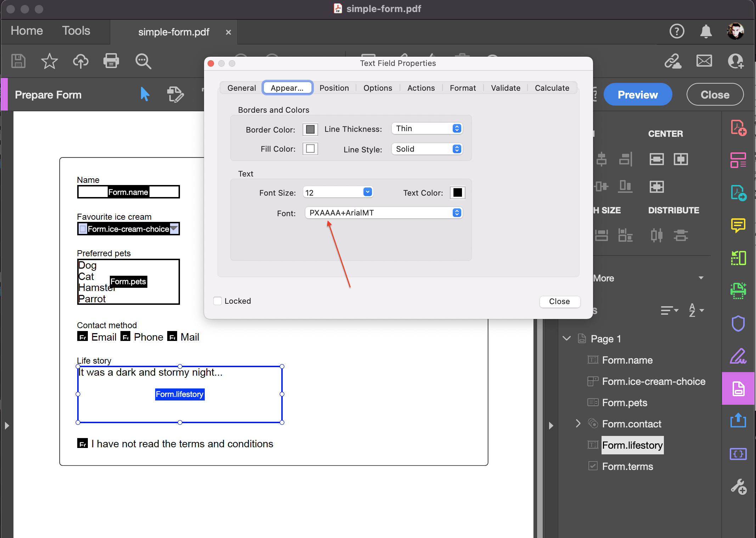
Task: Click the email envelope icon
Action: (x=704, y=61)
